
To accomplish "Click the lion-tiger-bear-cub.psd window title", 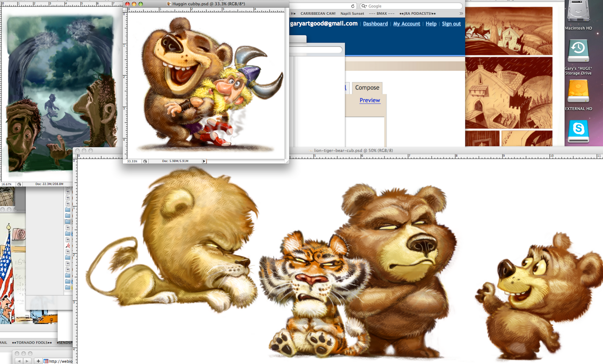I will click(353, 150).
